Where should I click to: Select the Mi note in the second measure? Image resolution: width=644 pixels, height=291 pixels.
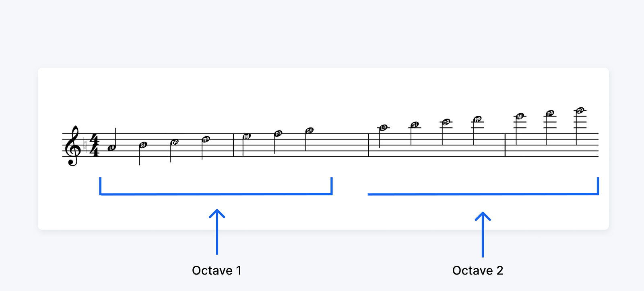click(247, 137)
